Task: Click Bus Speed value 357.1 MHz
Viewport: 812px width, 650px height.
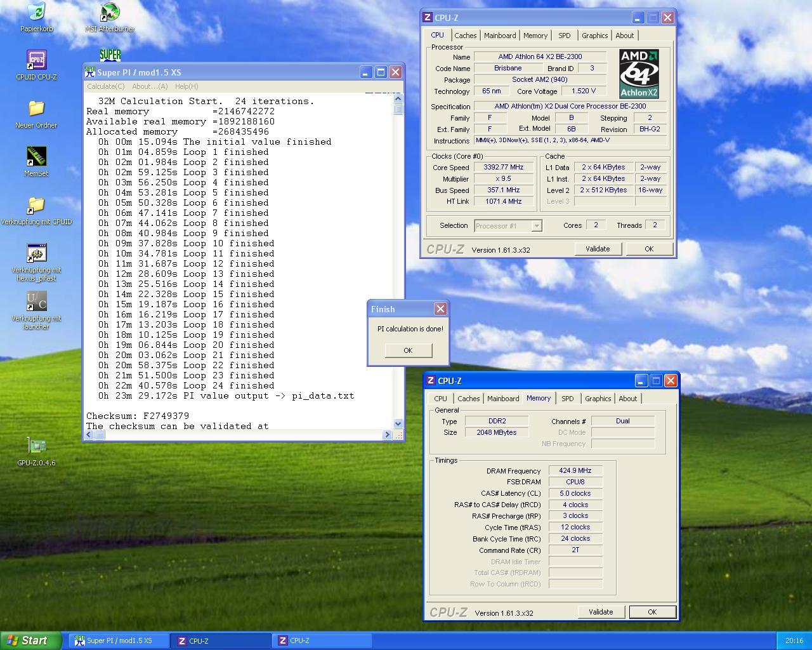Action: point(504,190)
